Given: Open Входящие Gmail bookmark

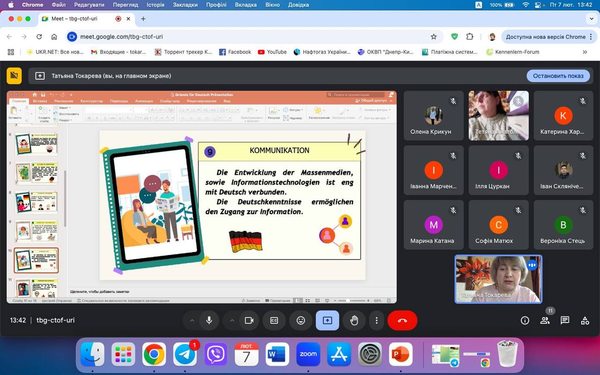Looking at the screenshot, I should [119, 52].
